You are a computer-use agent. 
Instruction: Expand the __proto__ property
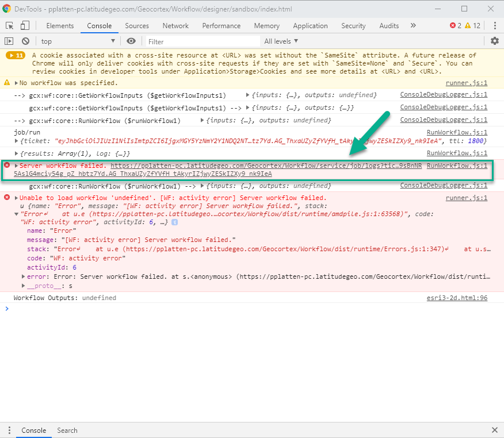click(x=23, y=286)
